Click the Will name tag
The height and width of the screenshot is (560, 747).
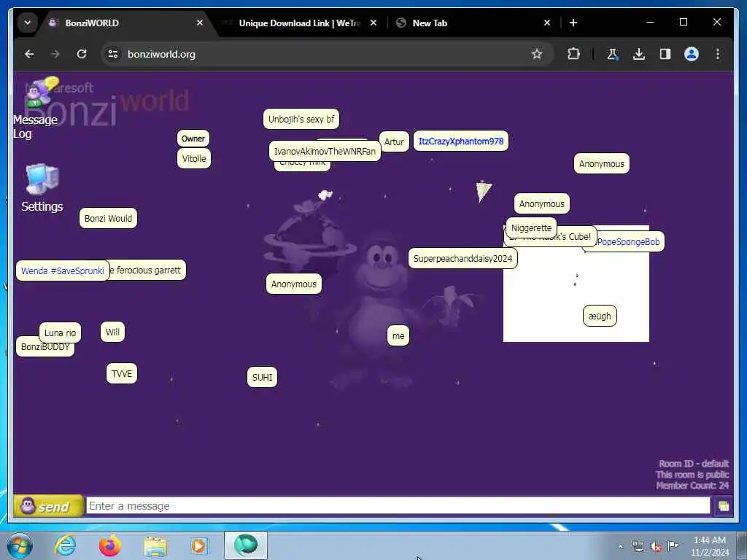tap(112, 332)
